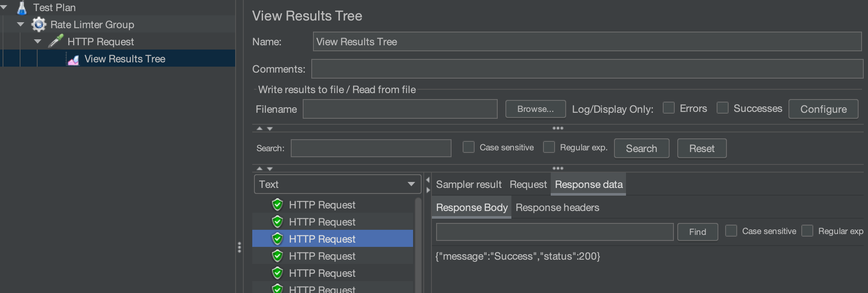Viewport: 868px width, 293px height.
Task: Click the up arrow above the Text renderer dropdown
Action: 259,169
